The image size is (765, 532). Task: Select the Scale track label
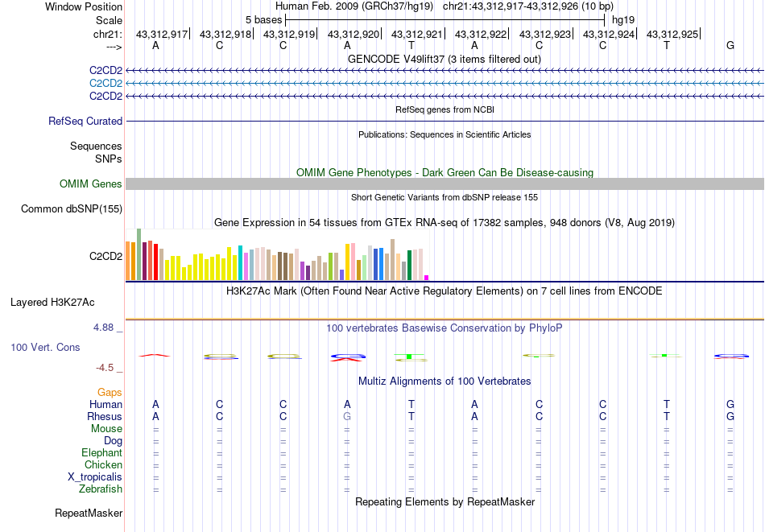[x=109, y=20]
